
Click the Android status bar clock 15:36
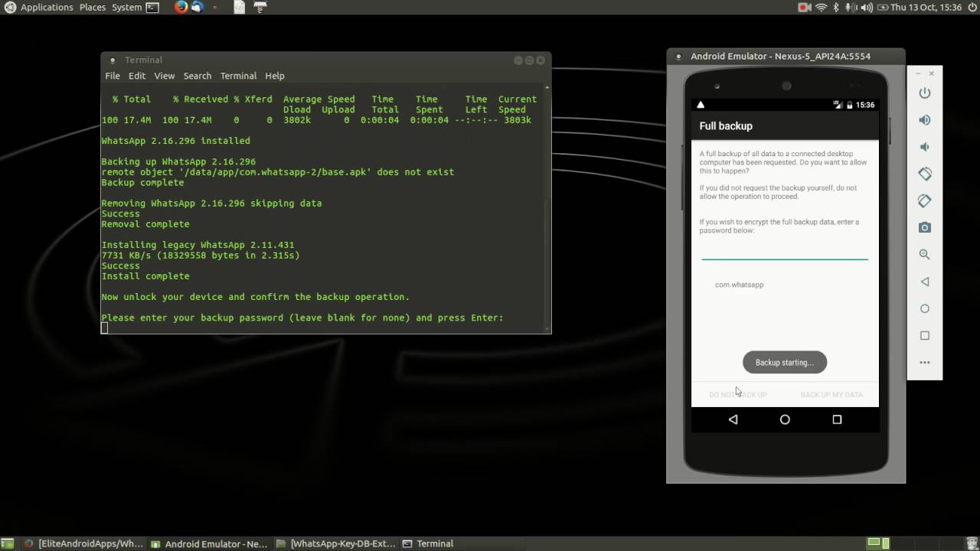[x=865, y=105]
